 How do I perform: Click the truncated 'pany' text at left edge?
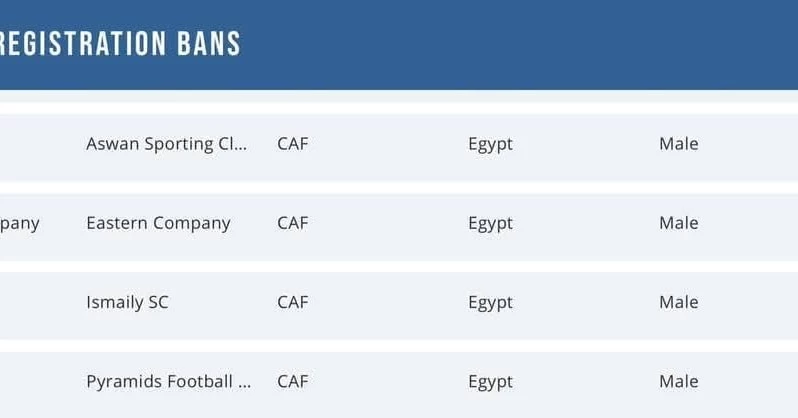(19, 224)
